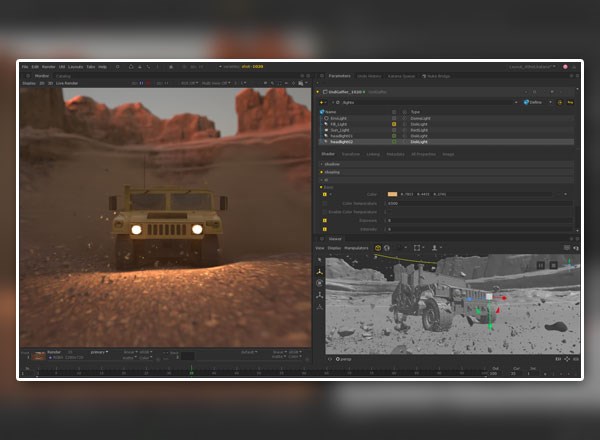Open the File menu

point(23,67)
